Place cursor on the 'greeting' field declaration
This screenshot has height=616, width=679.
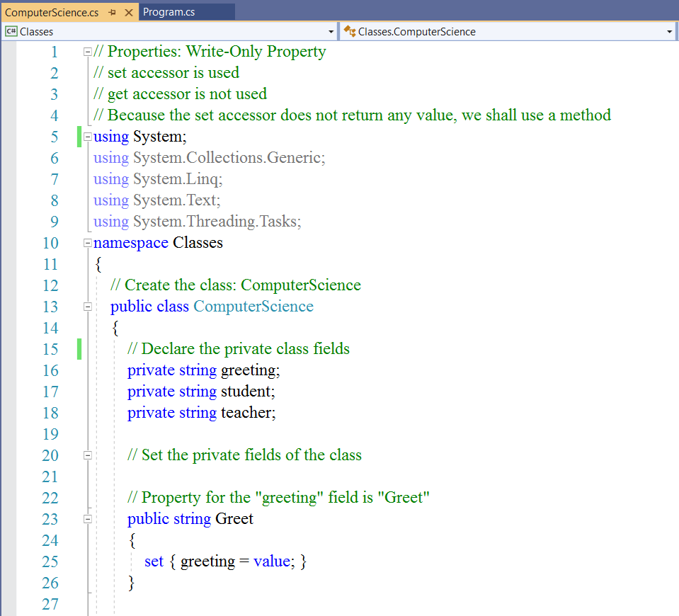250,370
